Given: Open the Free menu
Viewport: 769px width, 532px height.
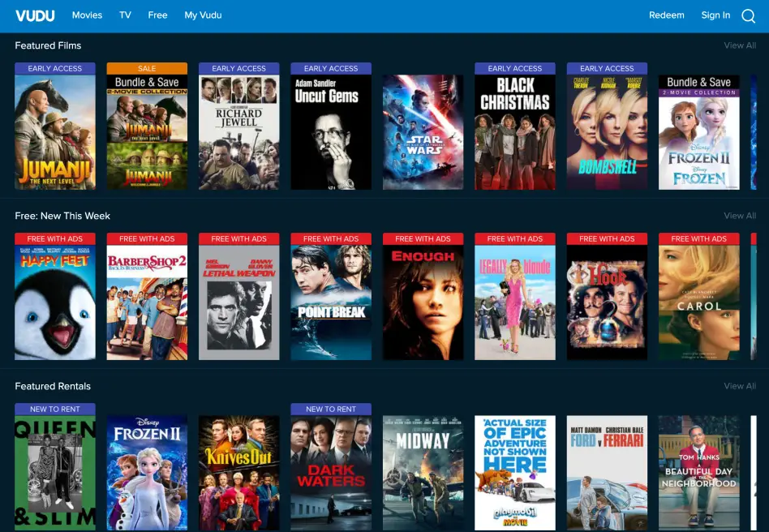Looking at the screenshot, I should click(157, 15).
